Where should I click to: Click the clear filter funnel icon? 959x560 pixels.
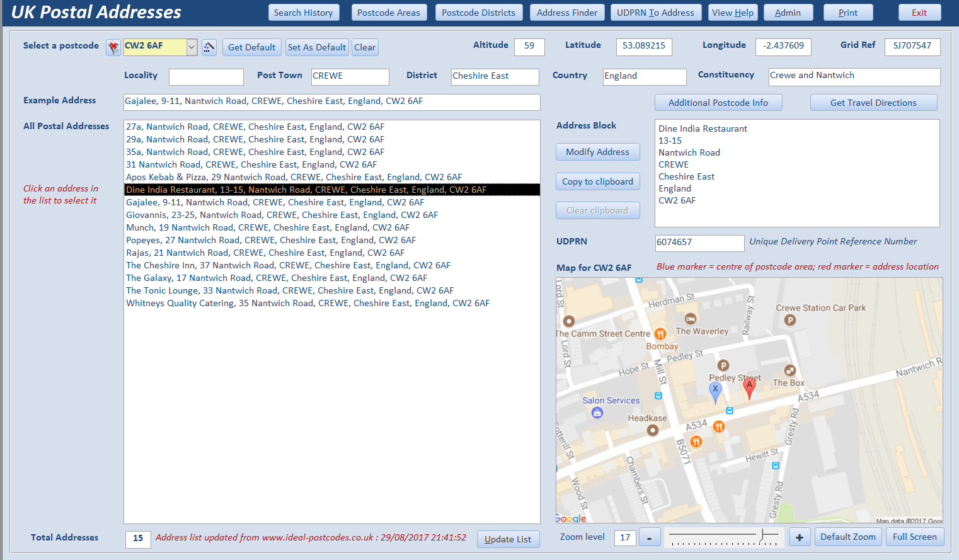113,47
